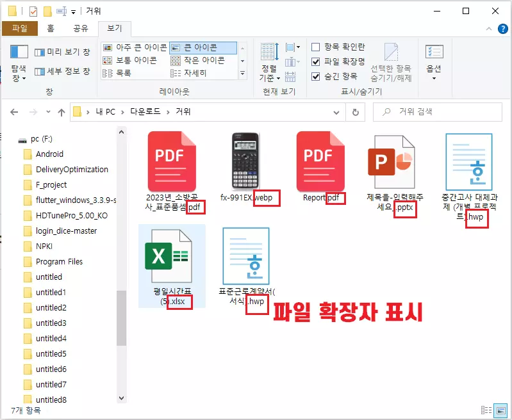The image size is (512, 420).
Task: Click hide selected items (선택한 항목 숨기기/해제)
Action: pos(391,63)
